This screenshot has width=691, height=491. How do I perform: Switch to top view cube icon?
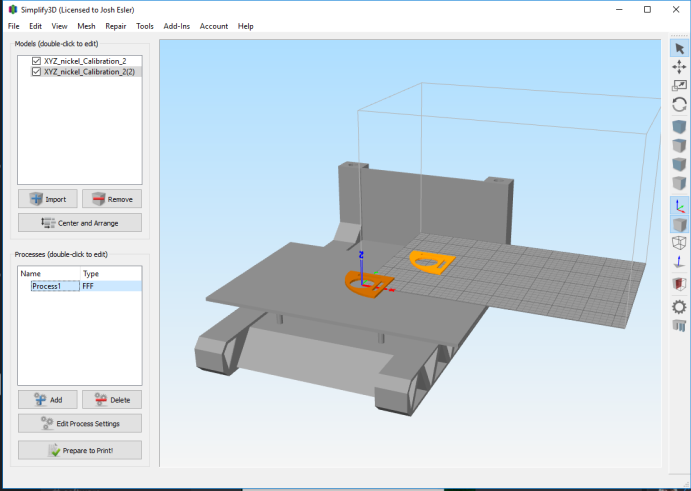pyautogui.click(x=679, y=146)
